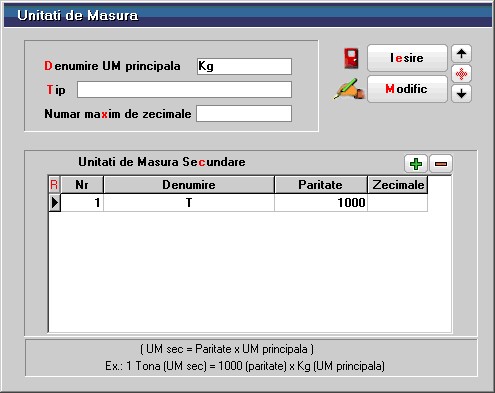Click the Numar maxim de zecimale label

coord(118,114)
